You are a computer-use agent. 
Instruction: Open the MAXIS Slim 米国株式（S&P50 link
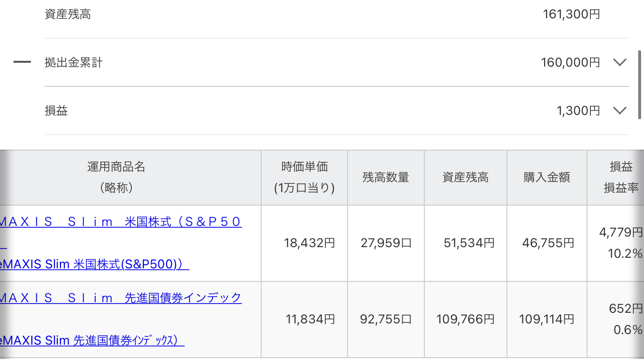point(121,222)
